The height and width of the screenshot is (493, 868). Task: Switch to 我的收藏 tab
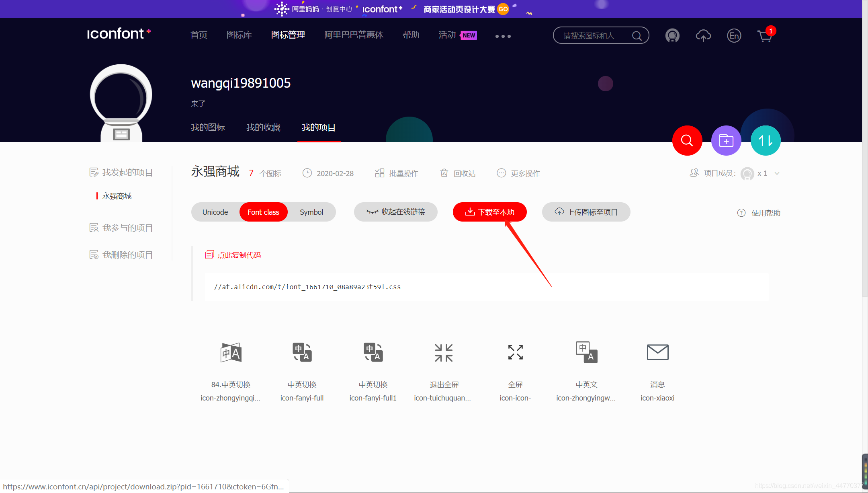click(263, 127)
